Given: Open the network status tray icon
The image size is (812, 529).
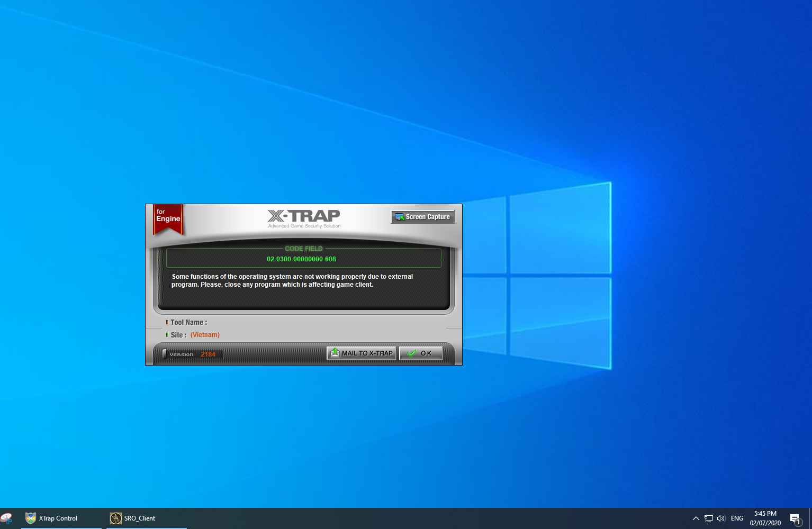Looking at the screenshot, I should pos(709,518).
